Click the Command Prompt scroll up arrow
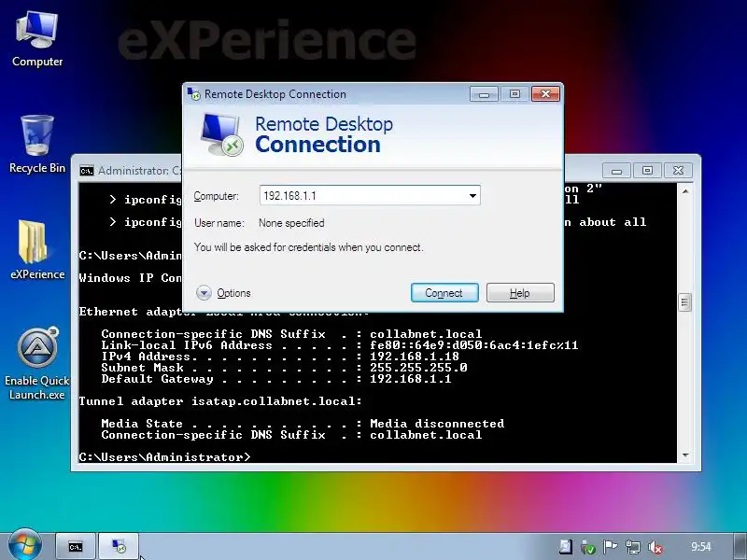The image size is (747, 560). (685, 191)
